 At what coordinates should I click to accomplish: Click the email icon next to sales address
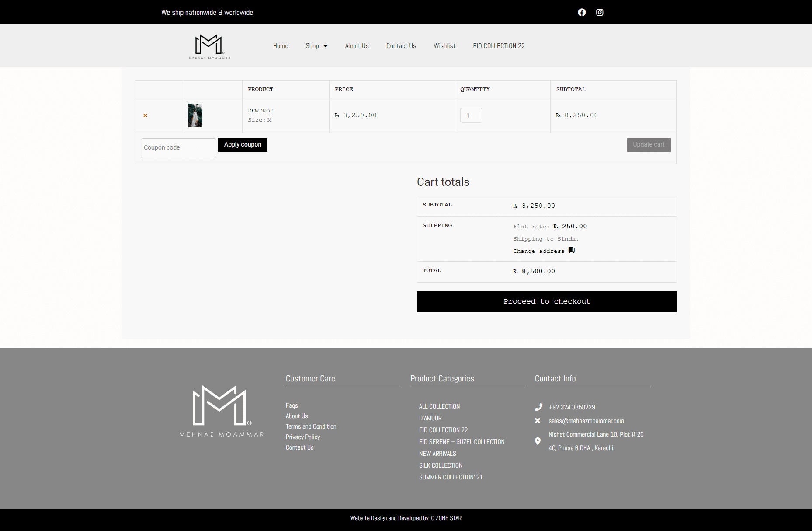tap(538, 421)
